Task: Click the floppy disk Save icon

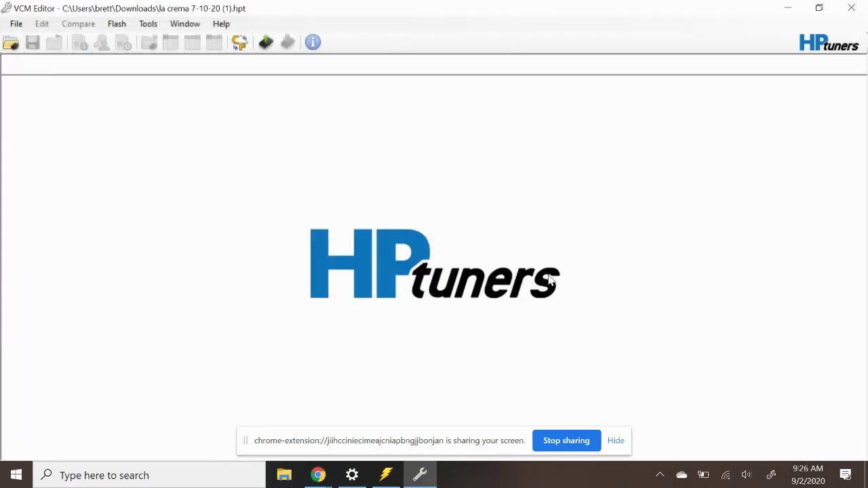Action: coord(33,43)
